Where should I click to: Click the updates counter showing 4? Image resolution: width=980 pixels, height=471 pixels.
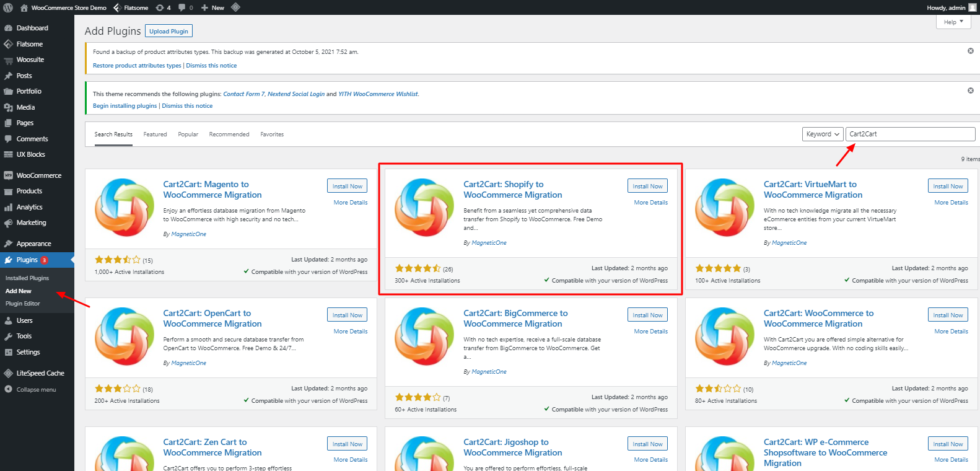coord(164,7)
